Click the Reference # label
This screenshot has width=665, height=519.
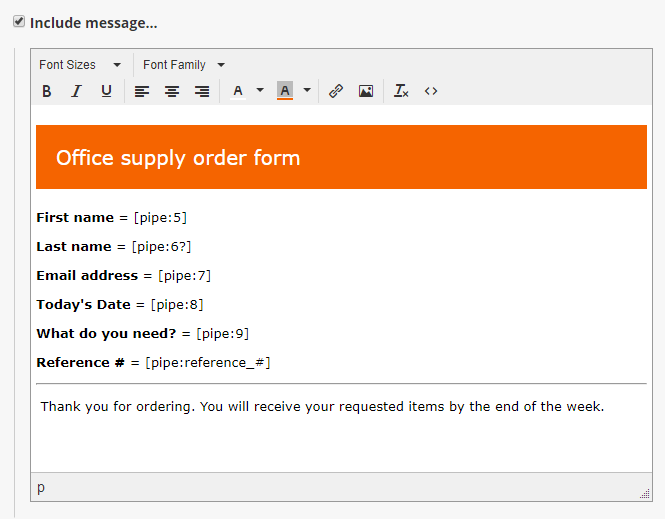coord(81,363)
